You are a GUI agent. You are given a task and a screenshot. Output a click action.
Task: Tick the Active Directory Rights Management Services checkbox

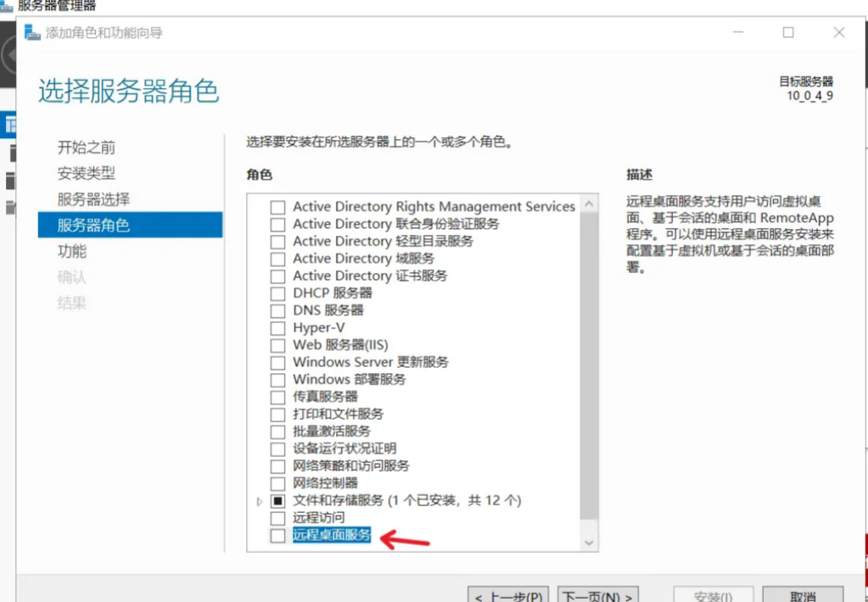[x=277, y=208]
